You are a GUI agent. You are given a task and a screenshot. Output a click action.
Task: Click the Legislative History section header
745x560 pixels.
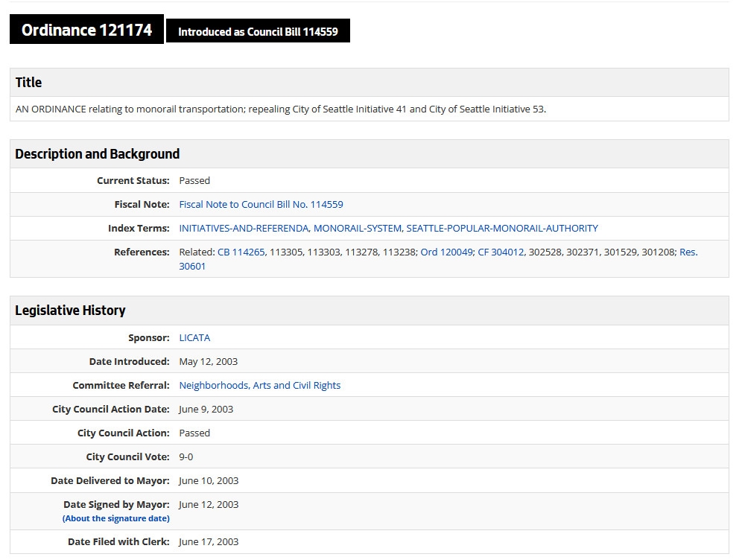coord(70,310)
